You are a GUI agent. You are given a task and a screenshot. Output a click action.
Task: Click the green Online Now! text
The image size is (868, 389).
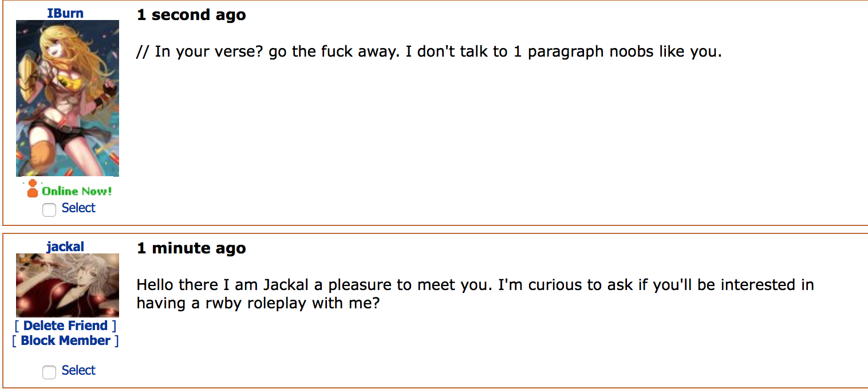[77, 191]
